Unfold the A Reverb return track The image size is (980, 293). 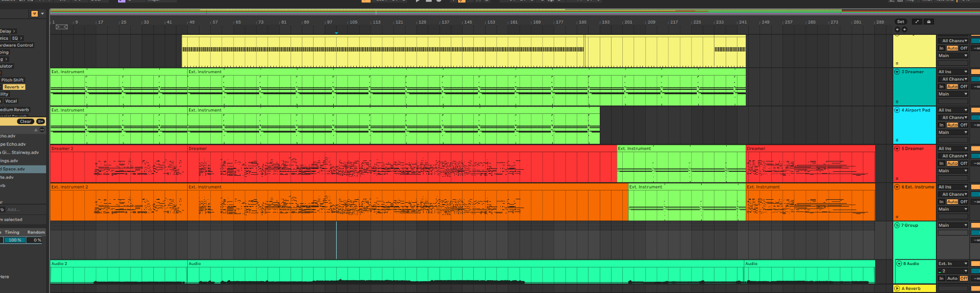coord(897,289)
